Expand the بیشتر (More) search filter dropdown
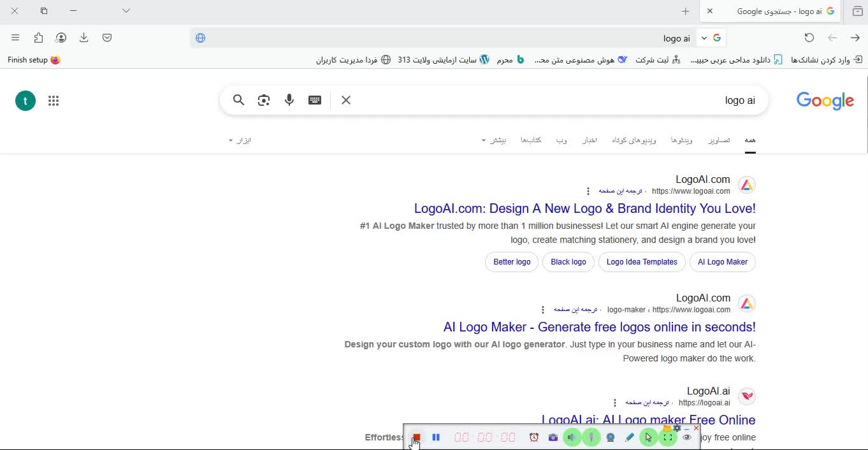The width and height of the screenshot is (868, 450). [x=494, y=140]
